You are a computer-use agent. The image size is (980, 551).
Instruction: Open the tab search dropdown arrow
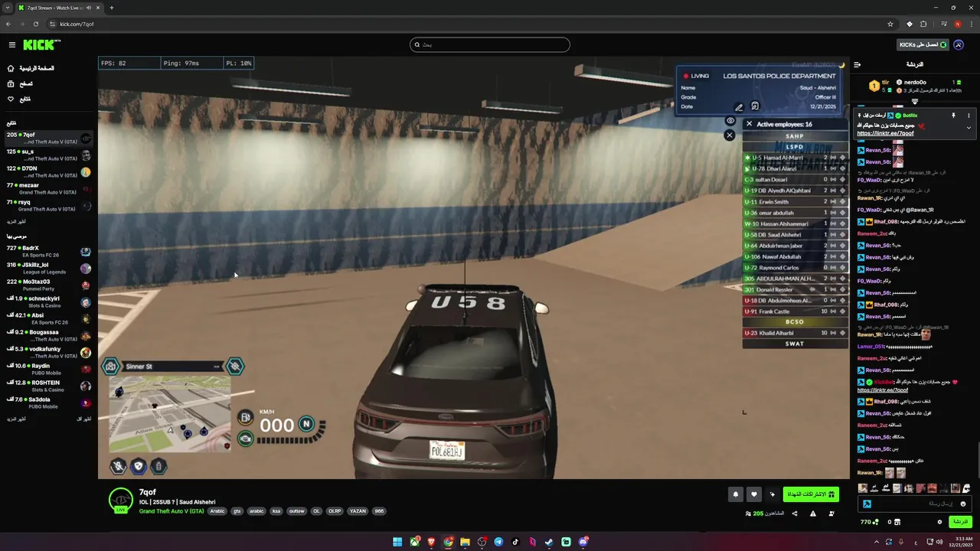8,8
